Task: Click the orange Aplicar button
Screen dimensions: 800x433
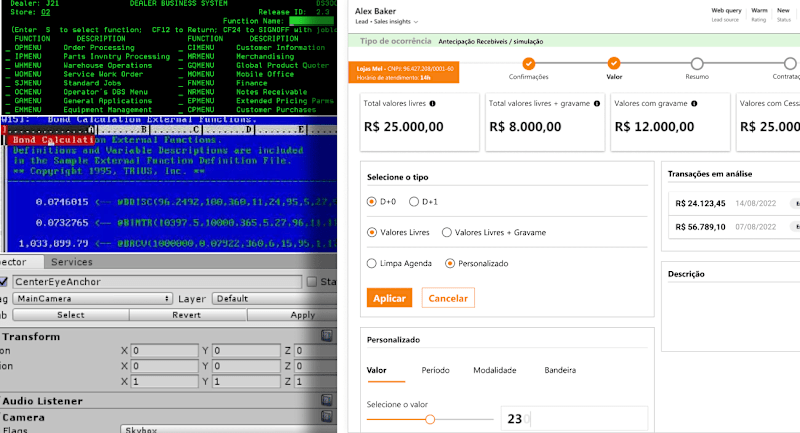Action: (389, 298)
